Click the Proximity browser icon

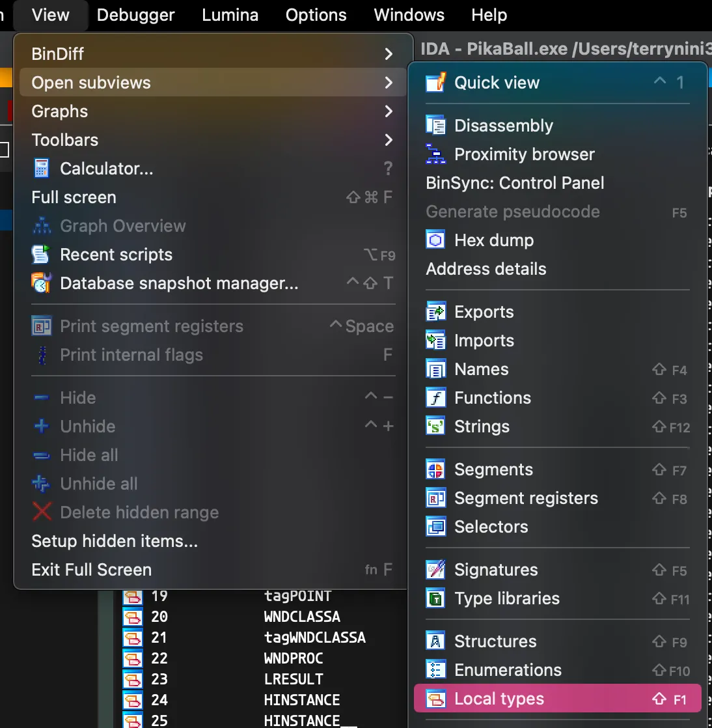click(436, 154)
